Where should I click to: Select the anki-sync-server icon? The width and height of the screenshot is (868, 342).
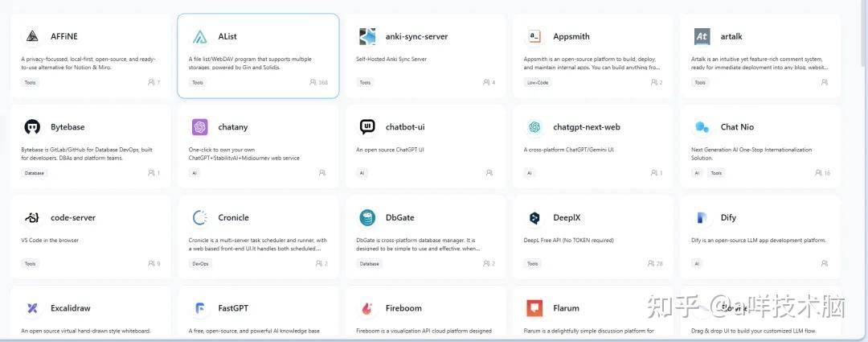point(367,36)
